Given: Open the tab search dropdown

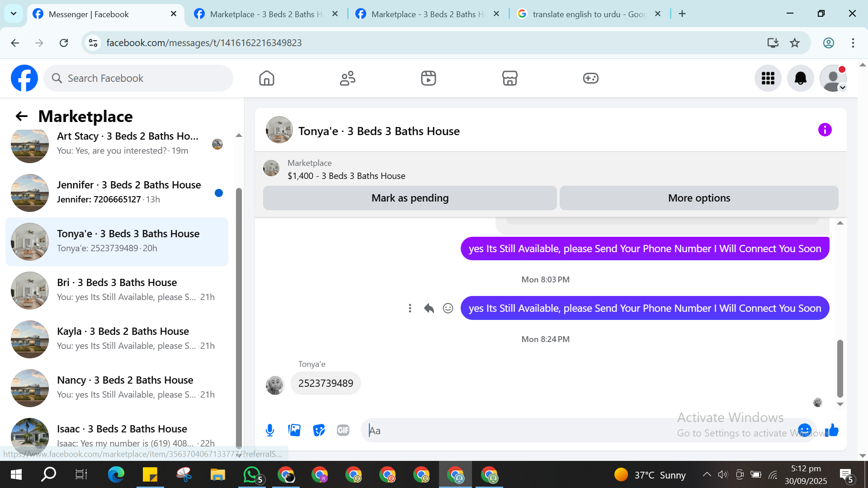Looking at the screenshot, I should (x=14, y=14).
